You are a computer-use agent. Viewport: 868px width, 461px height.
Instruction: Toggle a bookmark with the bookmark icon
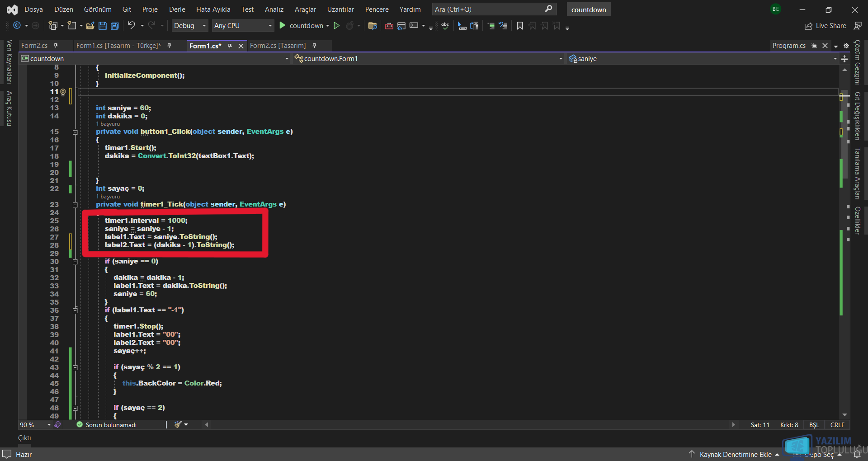click(x=520, y=26)
